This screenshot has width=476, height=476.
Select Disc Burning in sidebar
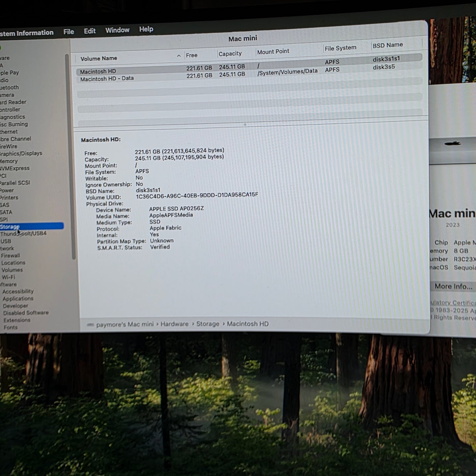14,124
